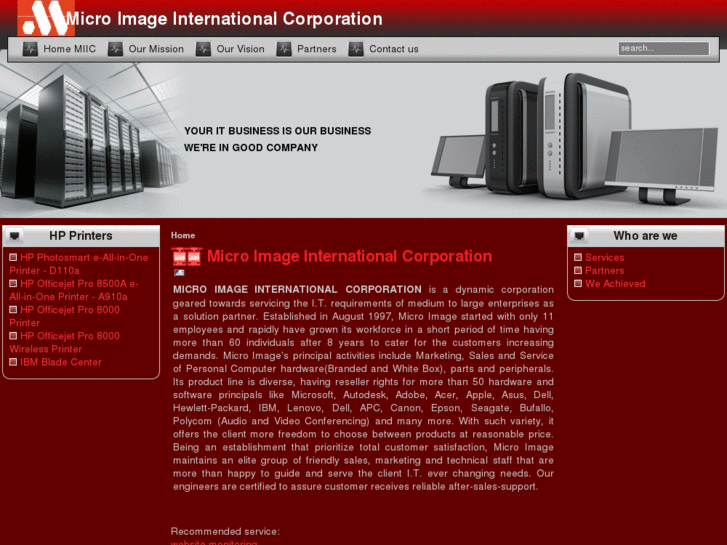This screenshot has width=727, height=545.
Task: Open the Our Vision menu item
Action: click(x=241, y=49)
